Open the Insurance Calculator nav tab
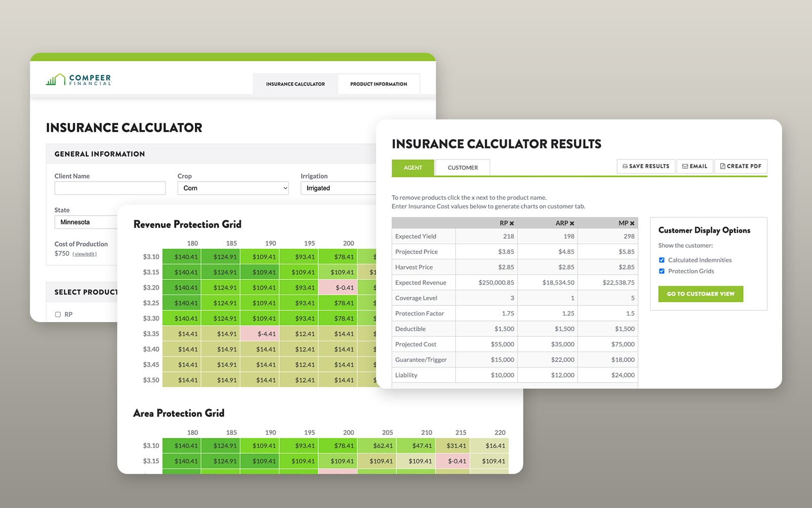Image resolution: width=812 pixels, height=508 pixels. pyautogui.click(x=295, y=84)
